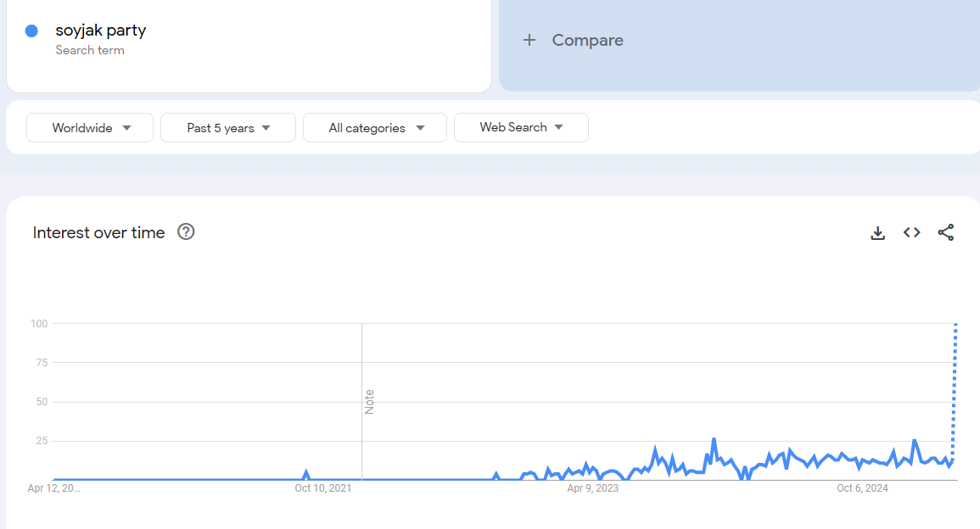Download the interest over time CSV
Screen dimensions: 980x529
coord(878,232)
